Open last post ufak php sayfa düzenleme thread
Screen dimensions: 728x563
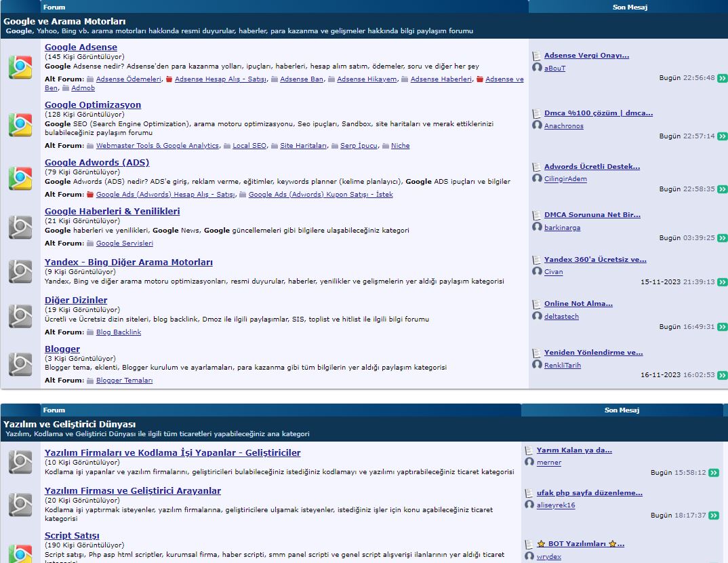tap(590, 492)
